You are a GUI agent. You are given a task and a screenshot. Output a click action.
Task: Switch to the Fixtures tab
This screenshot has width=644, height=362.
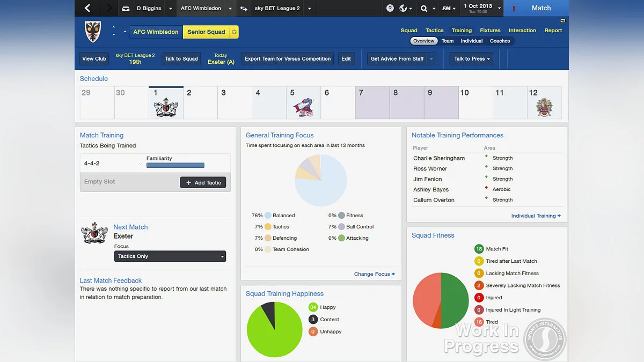coord(490,30)
